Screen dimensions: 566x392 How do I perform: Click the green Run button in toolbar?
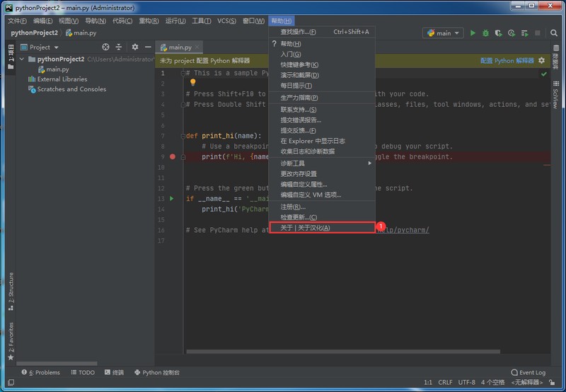pyautogui.click(x=473, y=33)
